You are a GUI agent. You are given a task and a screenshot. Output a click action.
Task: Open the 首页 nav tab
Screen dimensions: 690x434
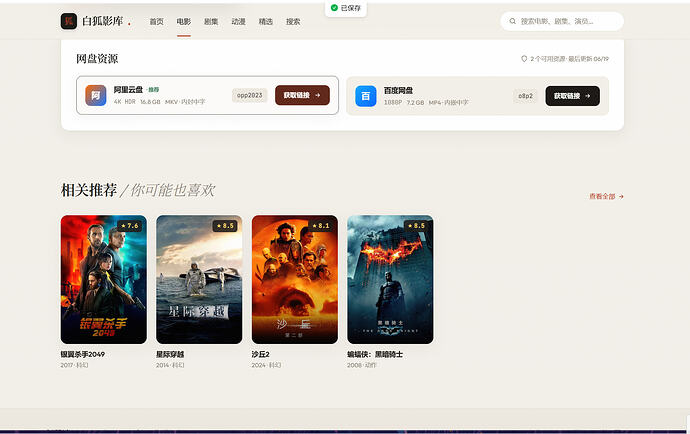click(156, 22)
